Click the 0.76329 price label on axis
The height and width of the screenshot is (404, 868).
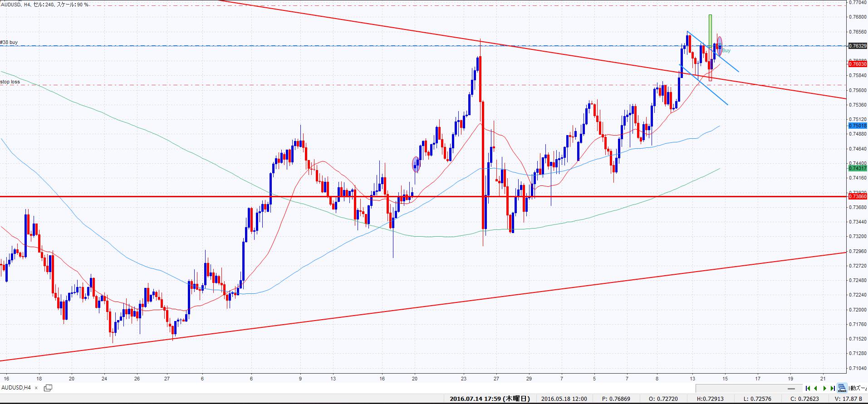coord(858,46)
